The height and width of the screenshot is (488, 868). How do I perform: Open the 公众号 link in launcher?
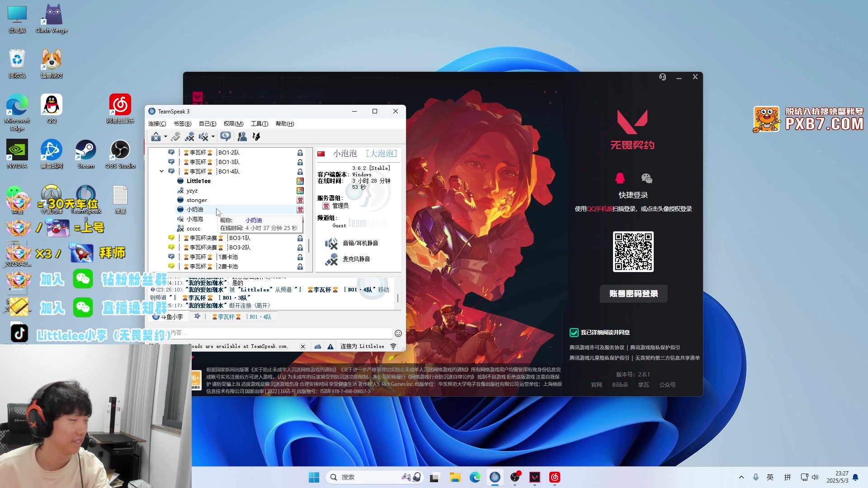point(667,385)
